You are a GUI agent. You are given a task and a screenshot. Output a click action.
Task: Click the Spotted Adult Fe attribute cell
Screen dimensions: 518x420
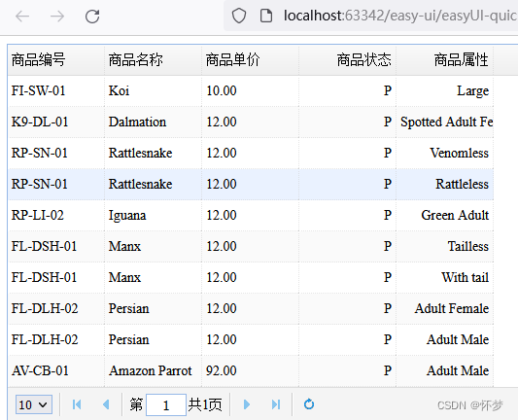point(445,122)
